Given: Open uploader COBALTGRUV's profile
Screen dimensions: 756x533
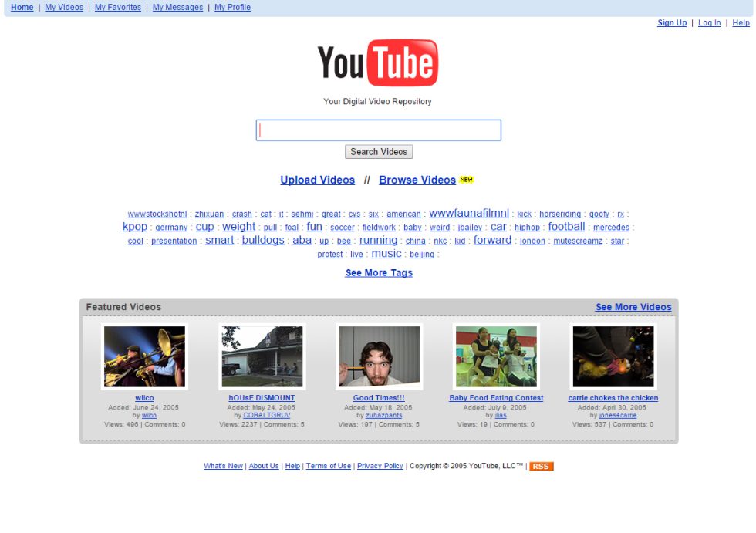Looking at the screenshot, I should (267, 415).
